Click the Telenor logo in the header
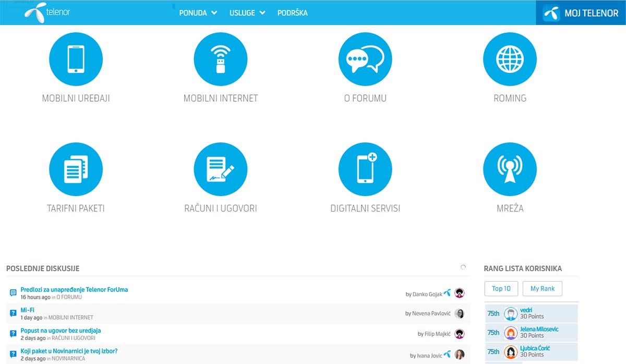 coord(47,13)
